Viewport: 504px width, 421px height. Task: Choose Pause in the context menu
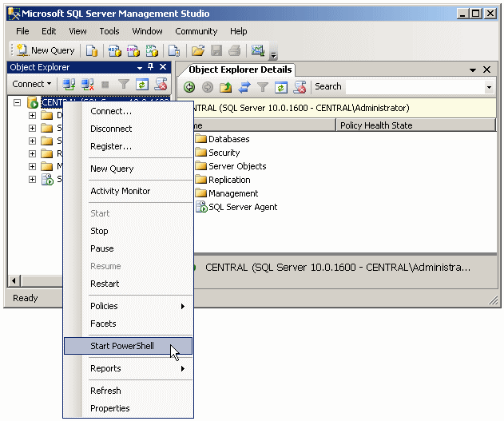[129, 248]
